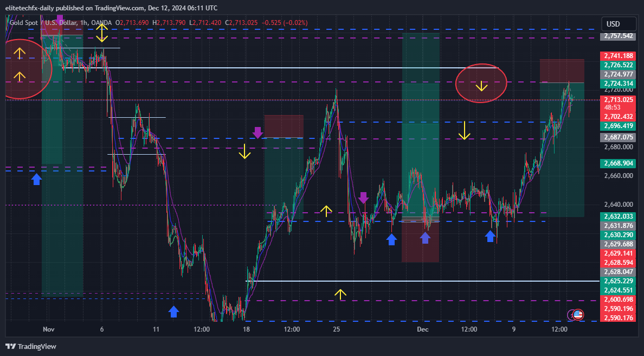644x356 pixels.
Task: Click the 9 date label on time axis
Action: pyautogui.click(x=514, y=329)
